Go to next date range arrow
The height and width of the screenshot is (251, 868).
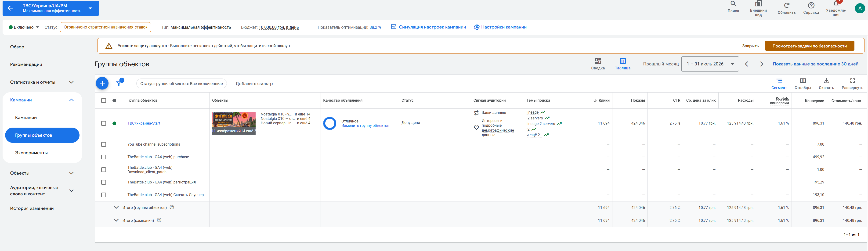click(762, 64)
